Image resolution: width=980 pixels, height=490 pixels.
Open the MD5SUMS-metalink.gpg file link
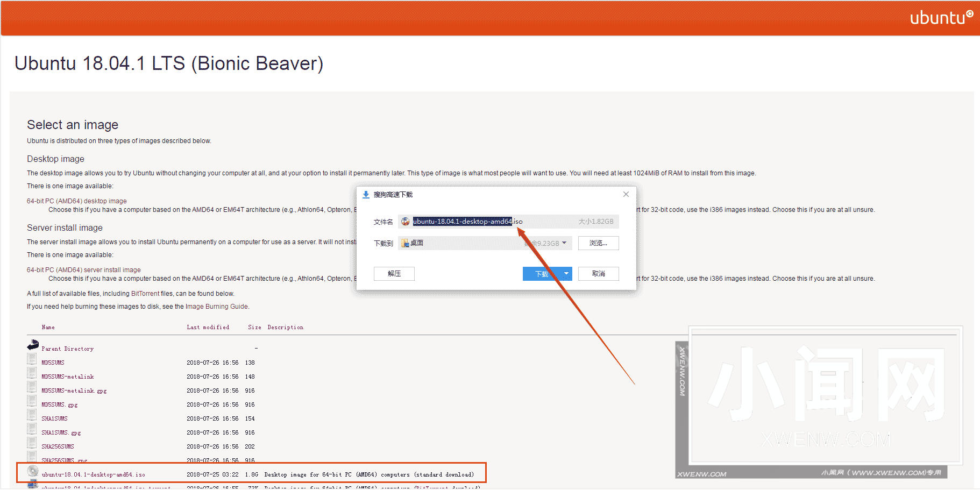pos(74,391)
